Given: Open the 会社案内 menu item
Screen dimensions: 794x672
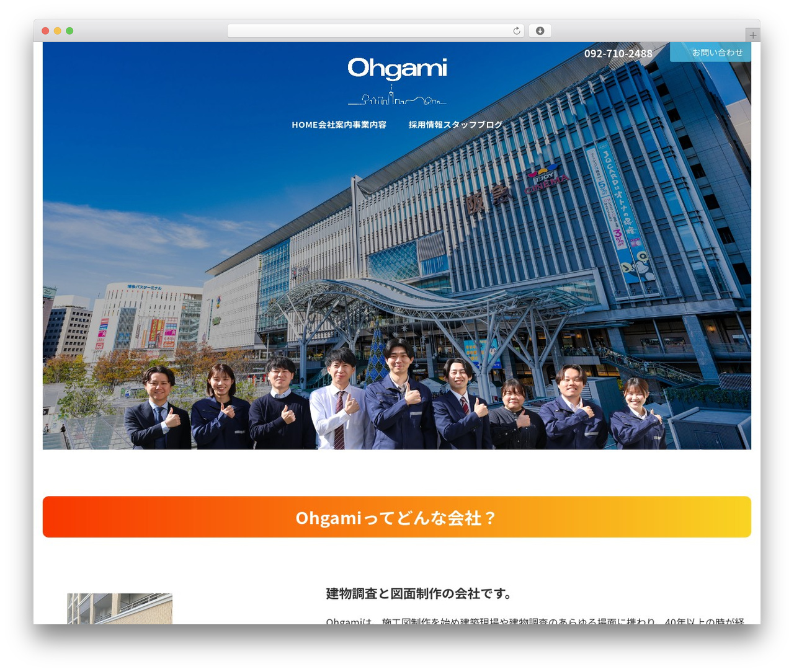Looking at the screenshot, I should coord(335,125).
